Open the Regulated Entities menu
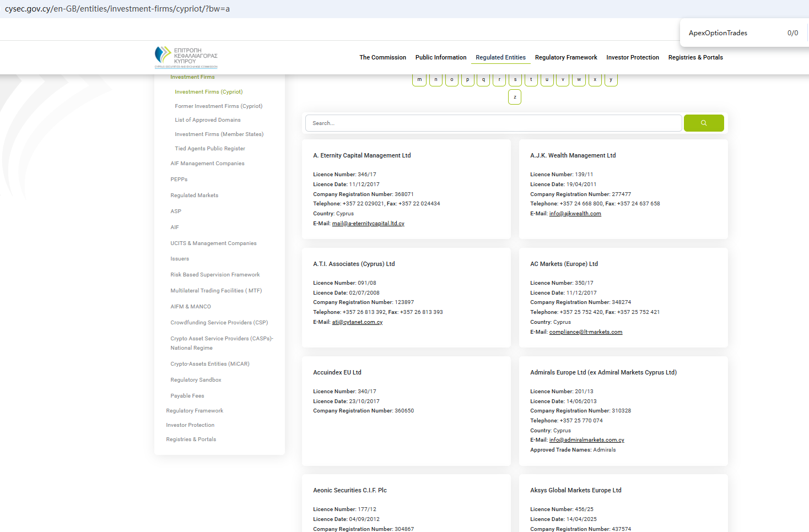This screenshot has width=809, height=532. point(500,57)
